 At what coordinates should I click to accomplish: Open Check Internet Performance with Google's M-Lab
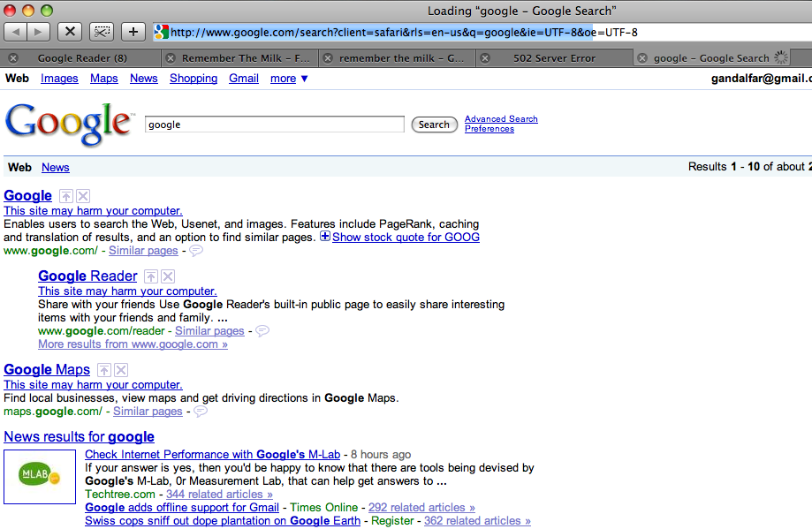click(x=213, y=455)
